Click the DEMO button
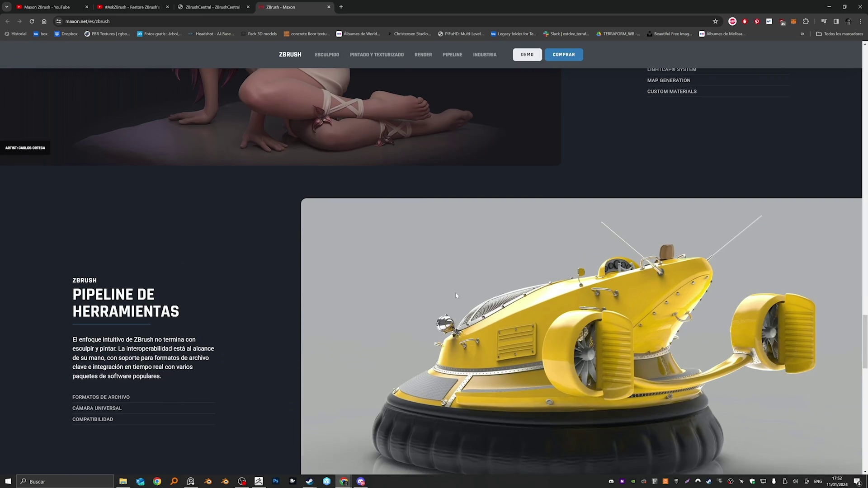868x488 pixels. click(527, 54)
